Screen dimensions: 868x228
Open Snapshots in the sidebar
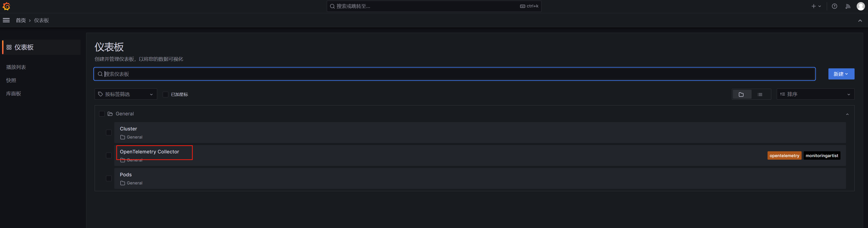(11, 80)
